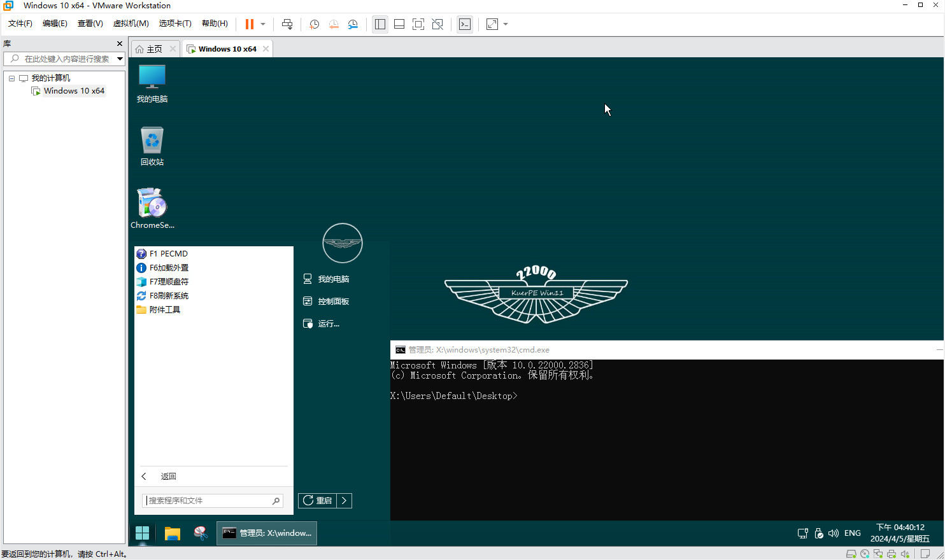Close the Windows 10 x64 tab

266,49
